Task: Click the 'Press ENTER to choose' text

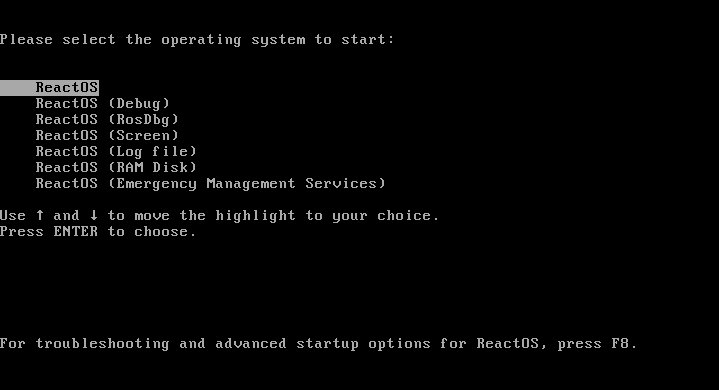Action: pyautogui.click(x=98, y=232)
